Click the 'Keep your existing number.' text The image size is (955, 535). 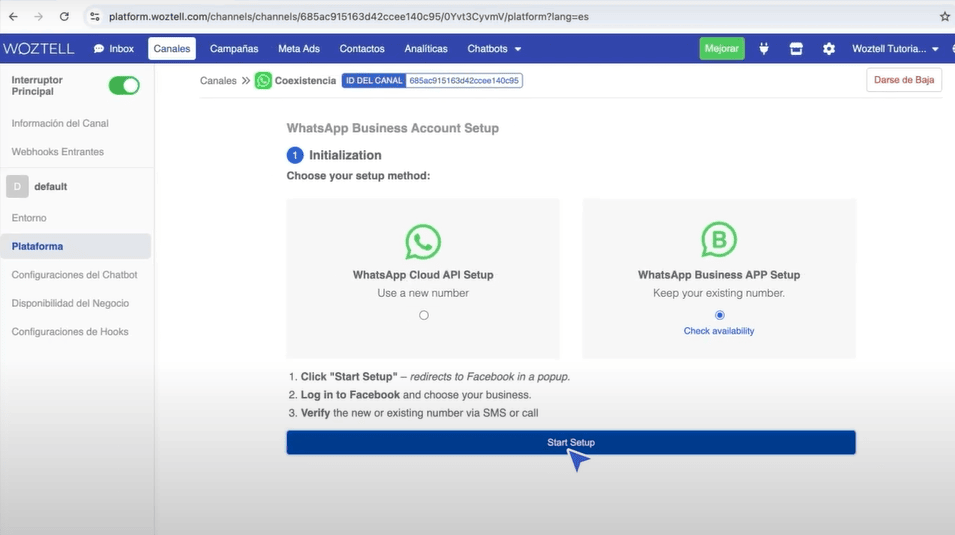[x=719, y=293]
